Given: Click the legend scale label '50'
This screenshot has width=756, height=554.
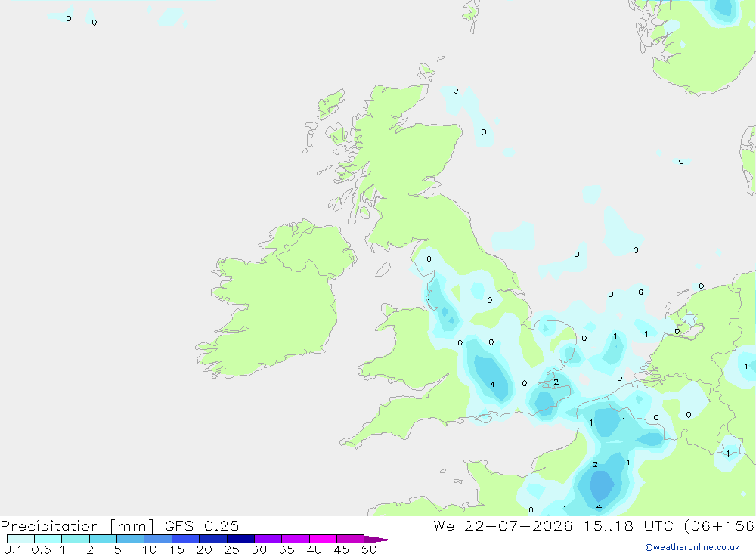Looking at the screenshot, I should point(369,549).
